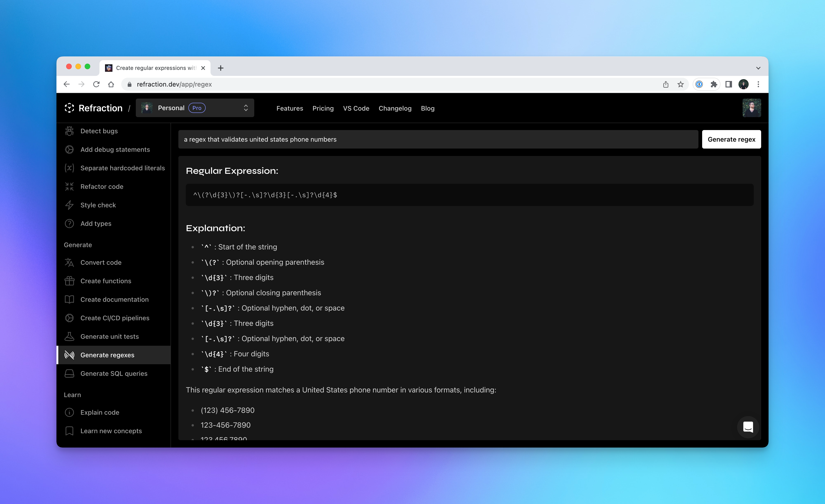Open the chat support widget
Image resolution: width=825 pixels, height=504 pixels.
(x=748, y=427)
